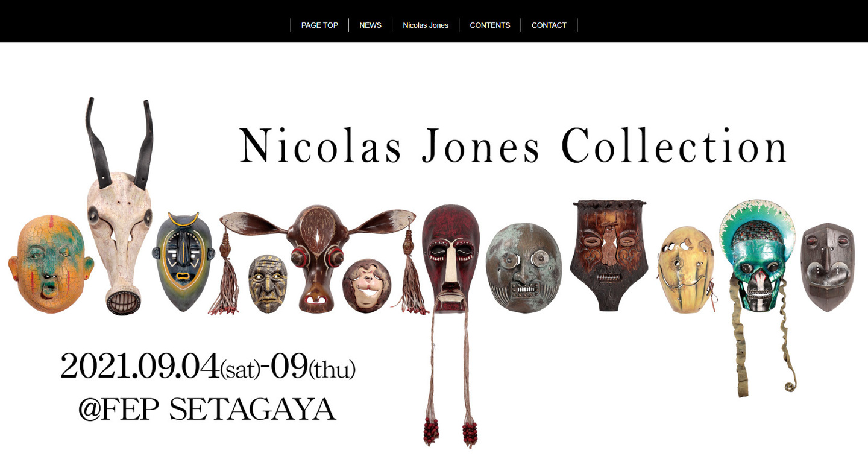Click the Nicolas Jones Collection heading
868x462 pixels.
(x=514, y=146)
